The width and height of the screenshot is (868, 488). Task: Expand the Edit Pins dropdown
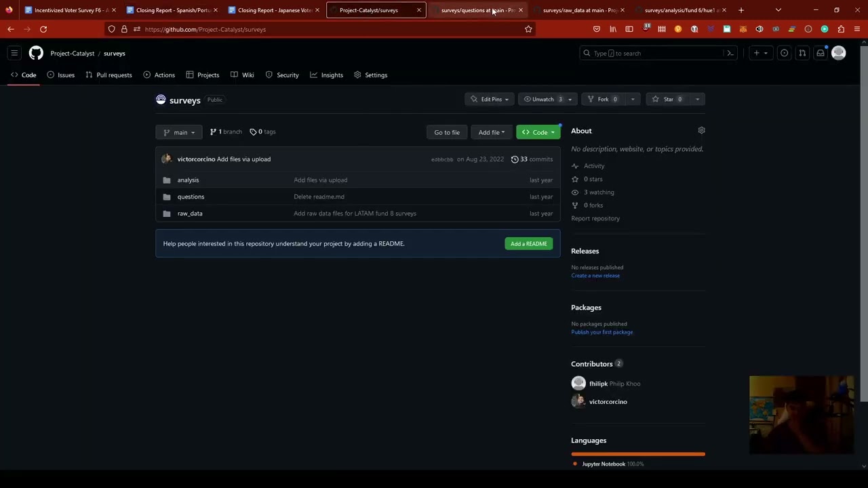tap(490, 99)
